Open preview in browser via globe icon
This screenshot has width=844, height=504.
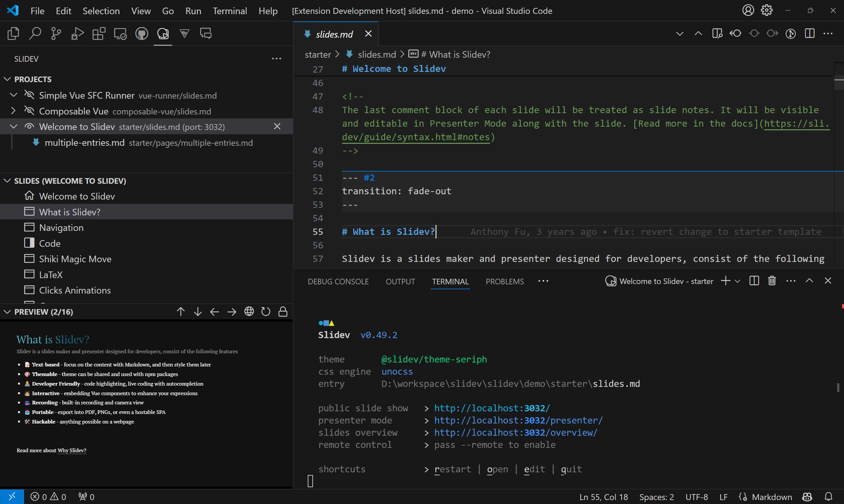tap(249, 311)
